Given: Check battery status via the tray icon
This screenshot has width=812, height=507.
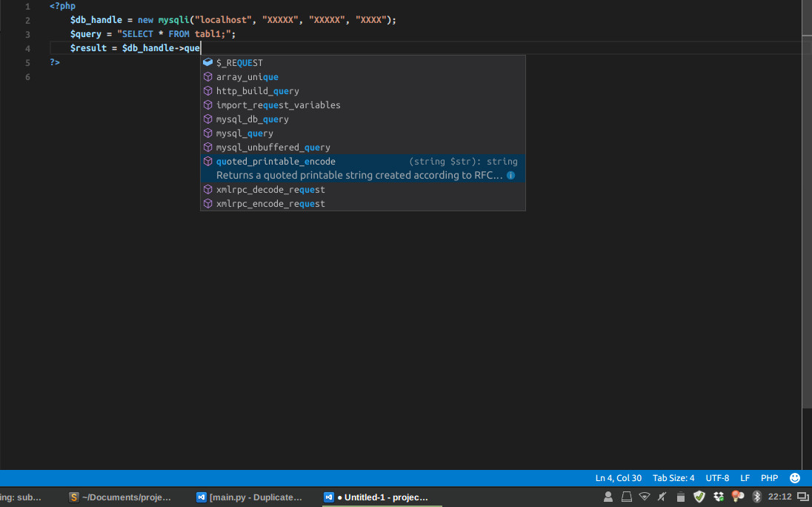Looking at the screenshot, I should pyautogui.click(x=681, y=497).
